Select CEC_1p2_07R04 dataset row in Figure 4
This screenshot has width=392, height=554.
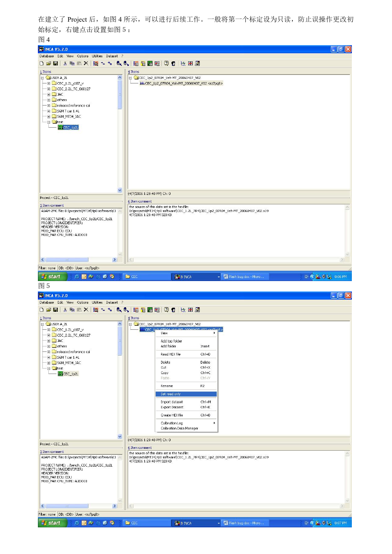coord(181,83)
